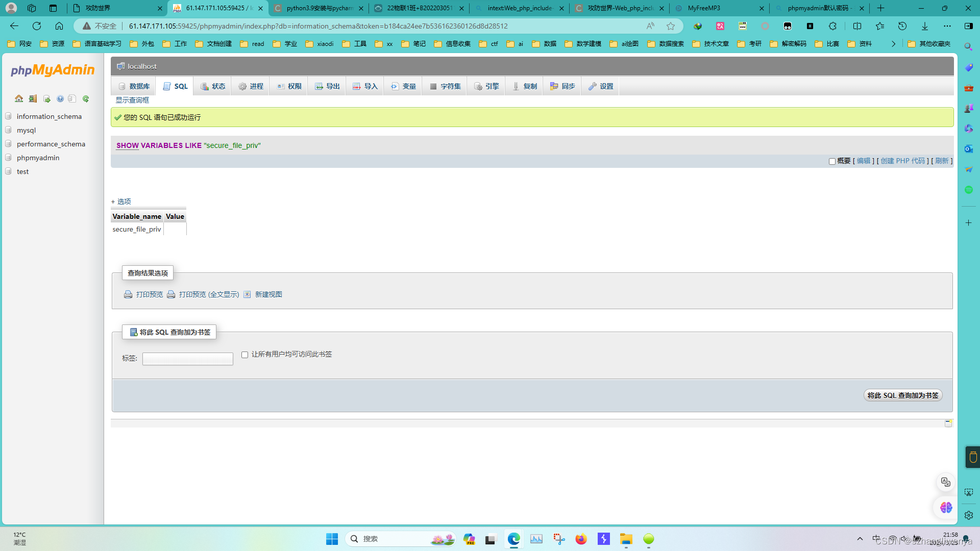Reload the navigation panel with refresh icon
This screenshot has height=551, width=980.
pos(85,98)
